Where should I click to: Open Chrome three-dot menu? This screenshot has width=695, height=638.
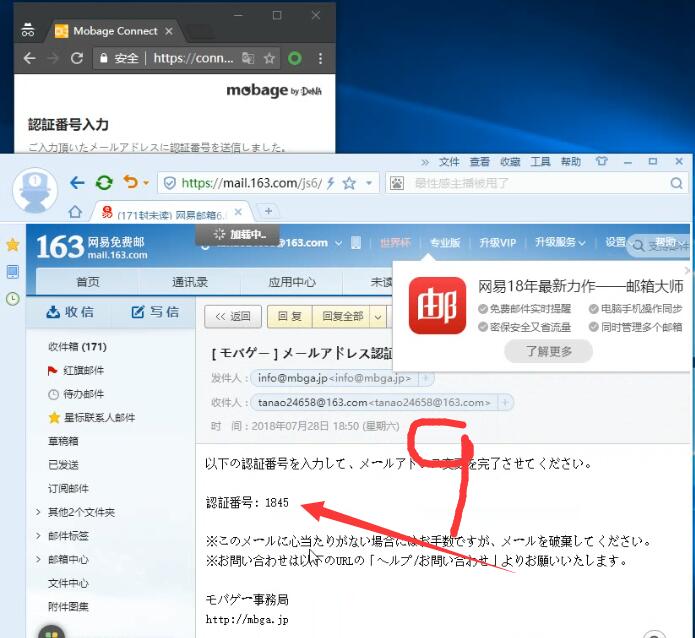tap(320, 58)
